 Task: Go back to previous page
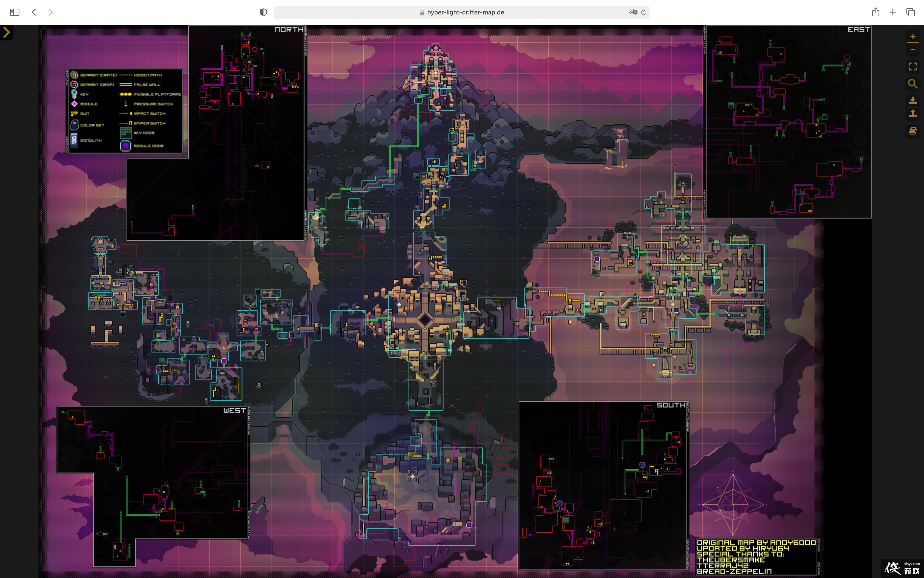pos(34,12)
